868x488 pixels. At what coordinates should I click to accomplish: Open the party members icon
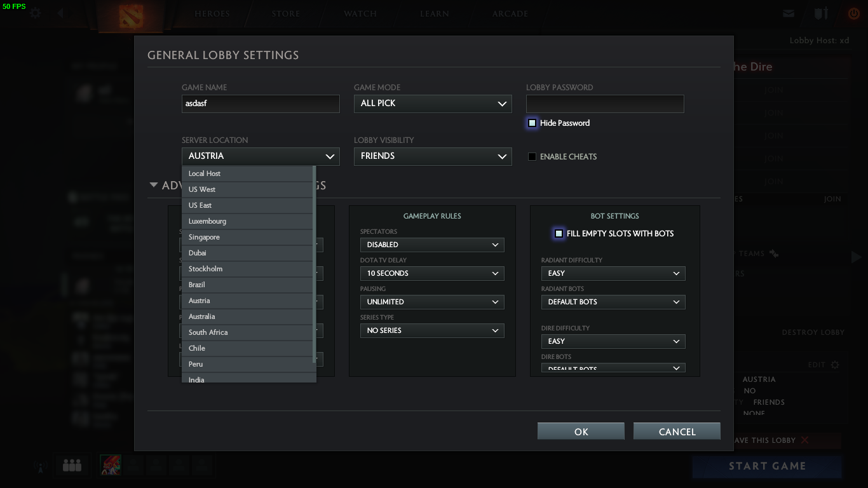click(72, 466)
